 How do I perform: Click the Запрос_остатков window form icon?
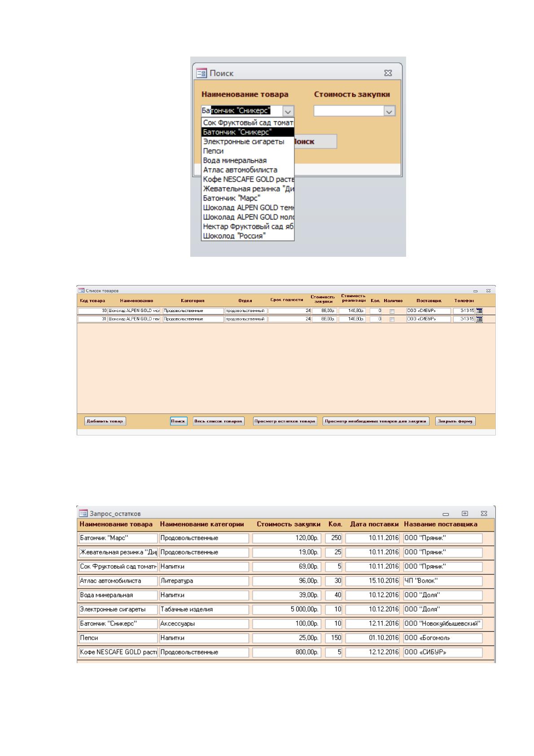83,513
